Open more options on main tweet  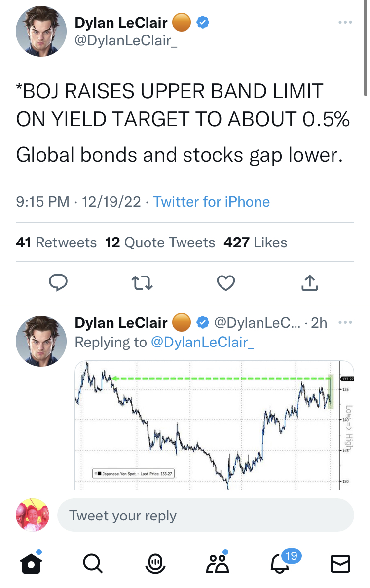(x=345, y=22)
